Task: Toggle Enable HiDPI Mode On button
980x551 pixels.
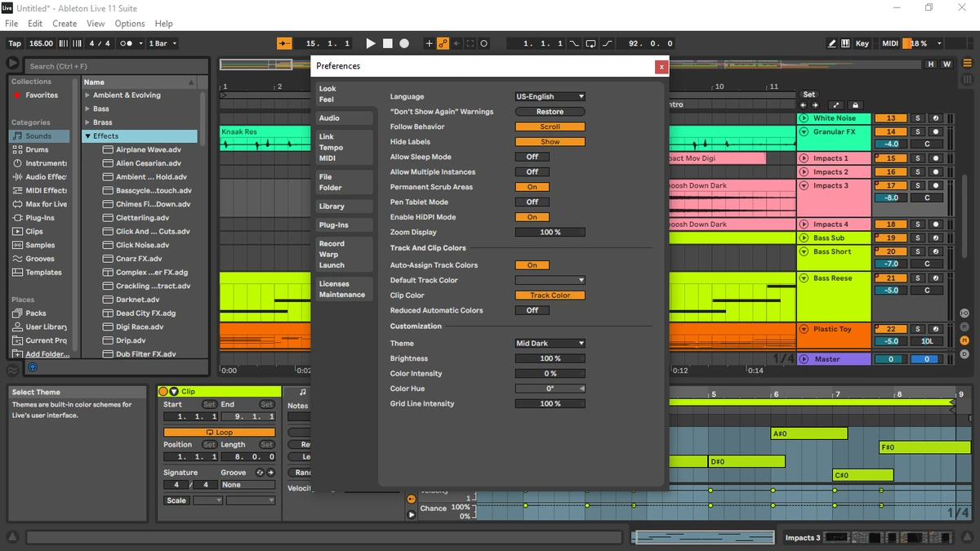Action: point(532,217)
